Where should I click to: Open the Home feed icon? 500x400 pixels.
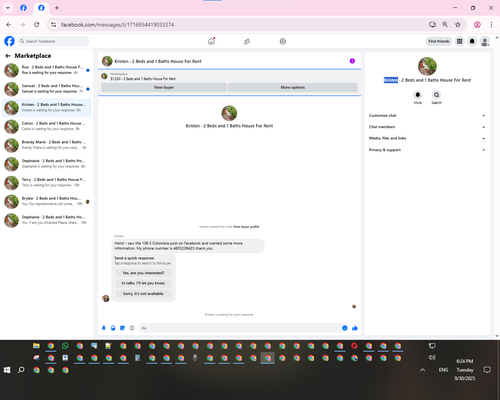click(211, 41)
